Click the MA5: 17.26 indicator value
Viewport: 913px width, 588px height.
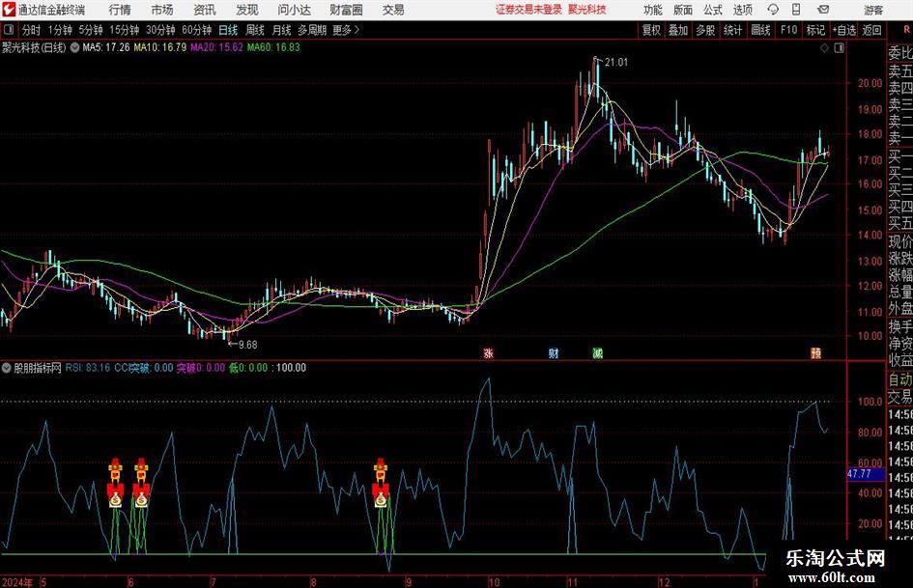click(106, 47)
